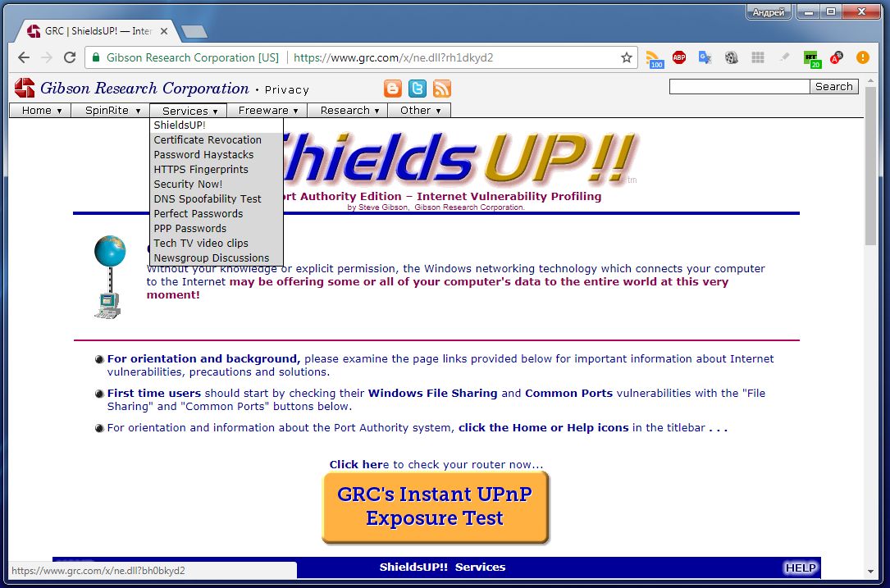Image resolution: width=890 pixels, height=588 pixels.
Task: Click the 'First time users' bold text
Action: (x=154, y=394)
